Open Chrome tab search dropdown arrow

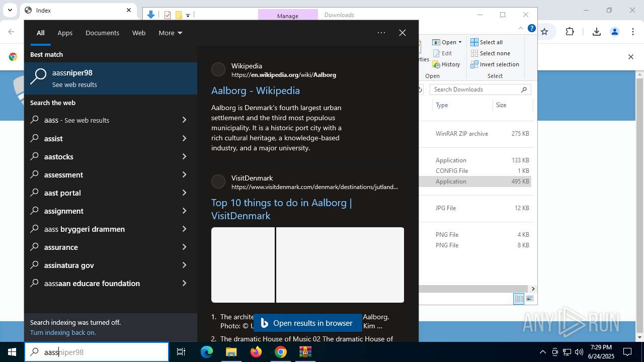pos(10,10)
